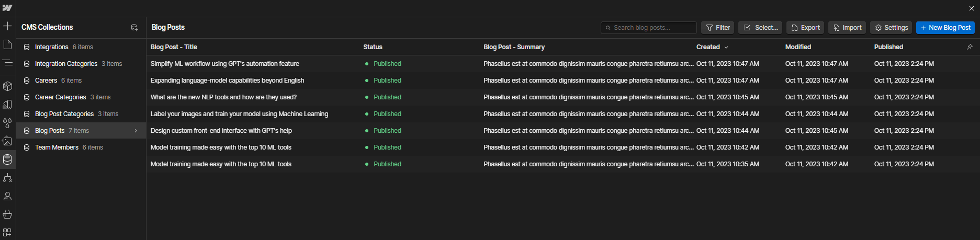Screen dimensions: 980x240
Task: Sort by Blog Post - Title column
Action: tap(174, 47)
